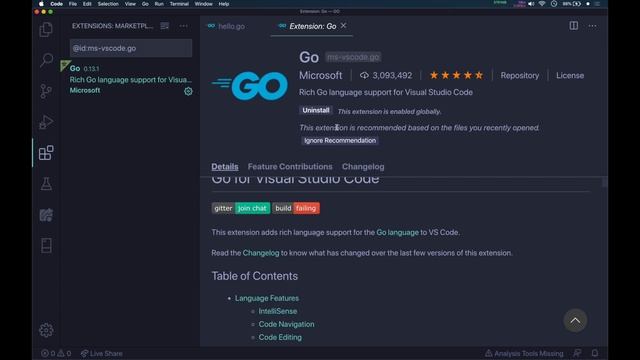640x360 pixels.
Task: Click the Uninstall button
Action: tap(316, 110)
